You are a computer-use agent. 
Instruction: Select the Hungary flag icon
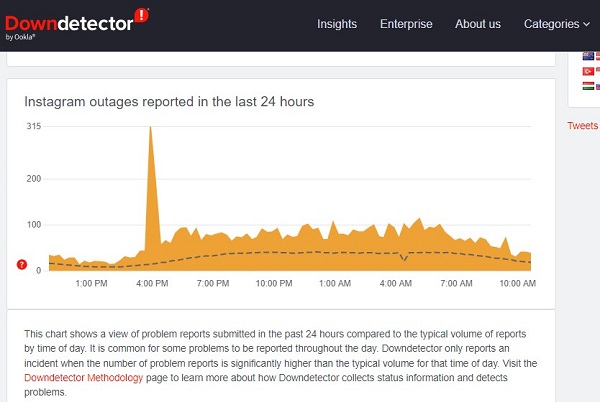[x=588, y=86]
